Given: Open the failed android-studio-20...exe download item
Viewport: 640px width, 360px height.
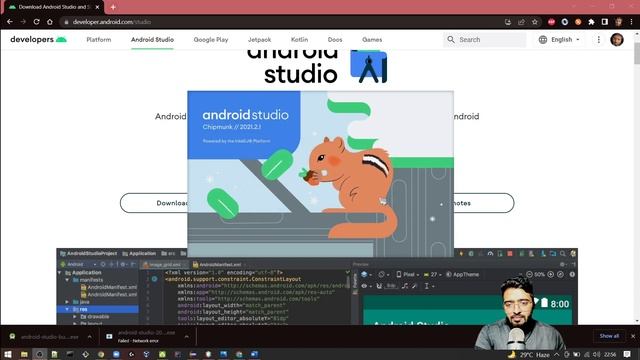Looking at the screenshot, I should pyautogui.click(x=141, y=337).
